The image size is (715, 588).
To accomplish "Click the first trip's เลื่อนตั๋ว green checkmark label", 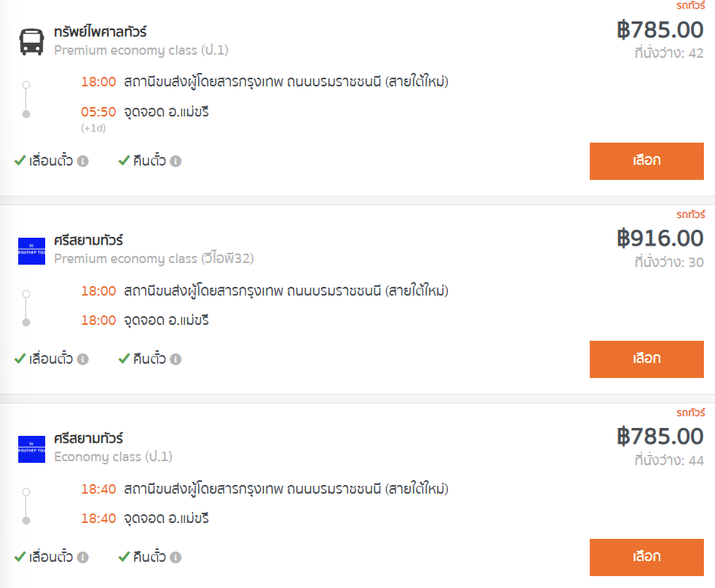I will tap(44, 160).
